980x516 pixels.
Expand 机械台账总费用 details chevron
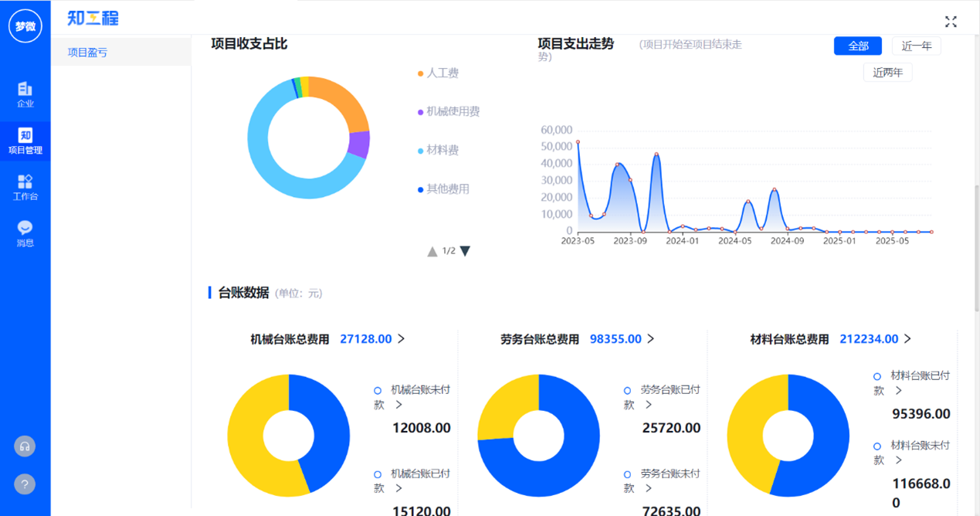401,339
